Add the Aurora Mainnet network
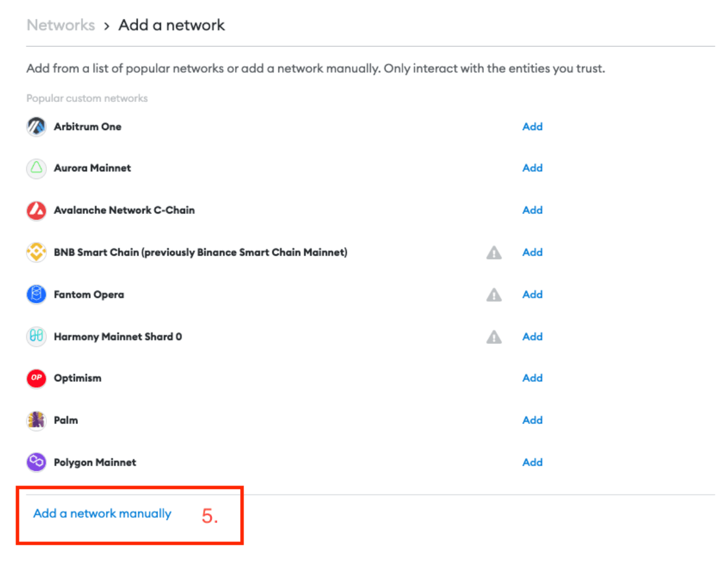The image size is (723, 588). 532,168
